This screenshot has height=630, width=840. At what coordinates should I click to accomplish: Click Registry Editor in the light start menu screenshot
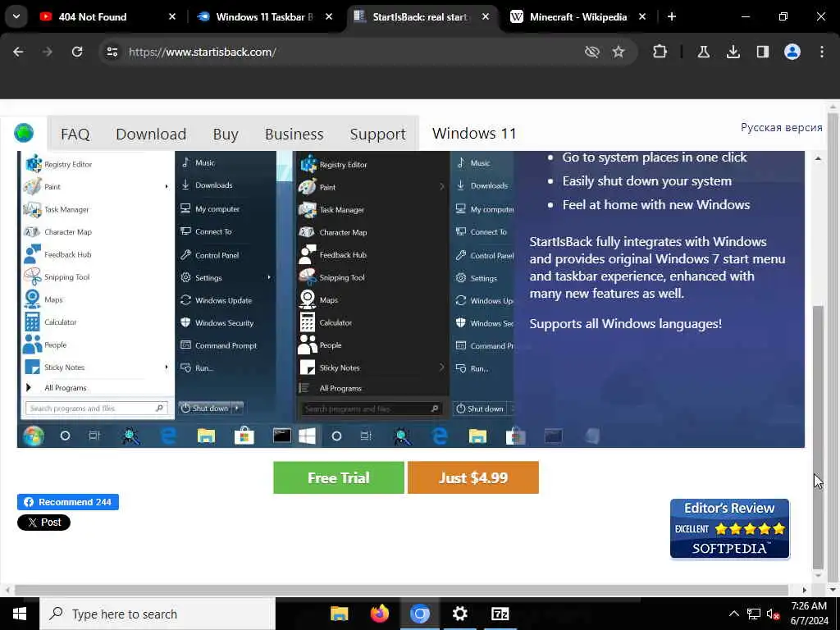point(68,164)
